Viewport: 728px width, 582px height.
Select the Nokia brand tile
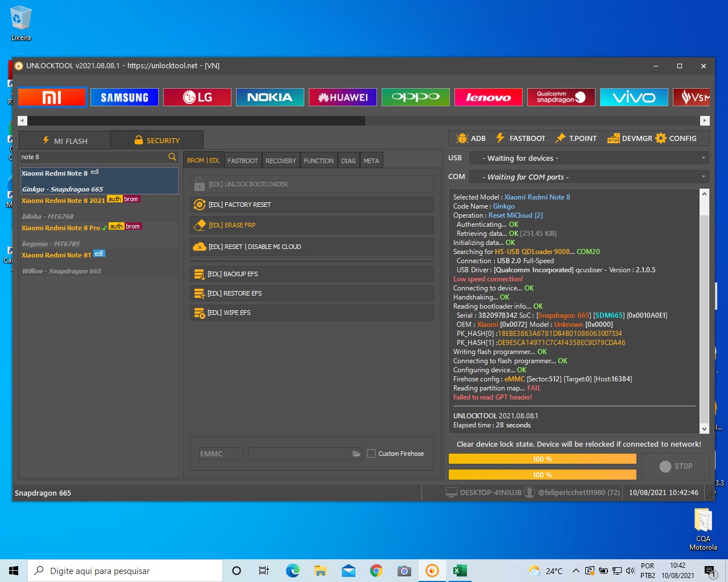(270, 97)
